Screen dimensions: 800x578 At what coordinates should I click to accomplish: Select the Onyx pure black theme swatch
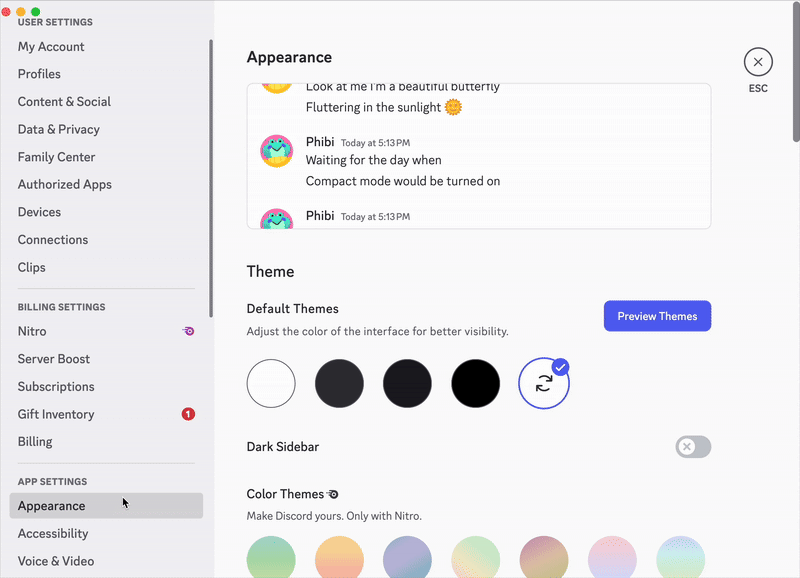[476, 383]
